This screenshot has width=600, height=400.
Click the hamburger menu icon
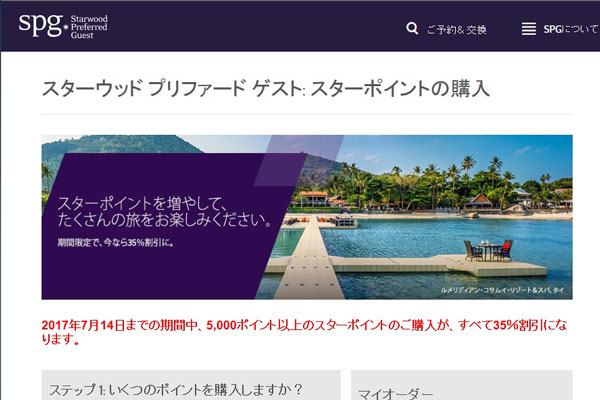tap(528, 29)
